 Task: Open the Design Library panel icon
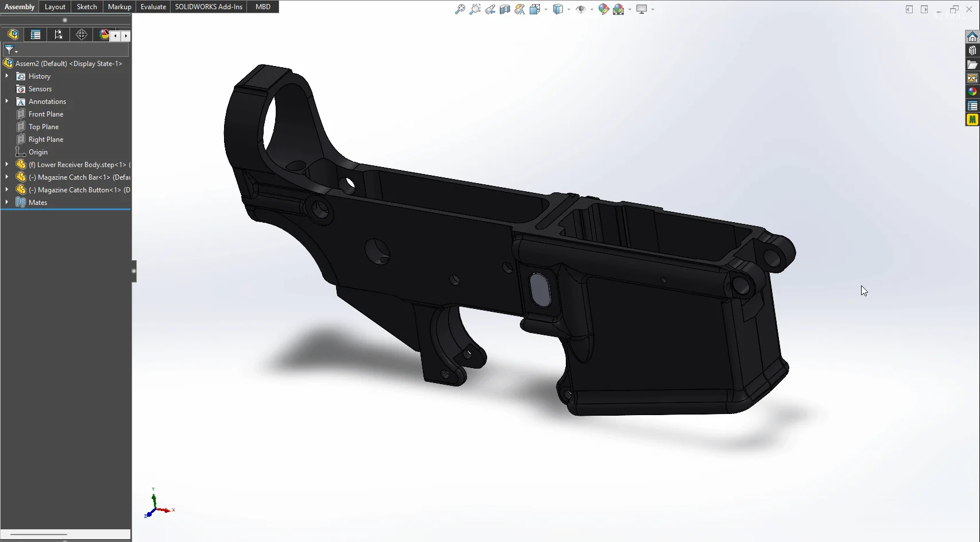click(972, 50)
